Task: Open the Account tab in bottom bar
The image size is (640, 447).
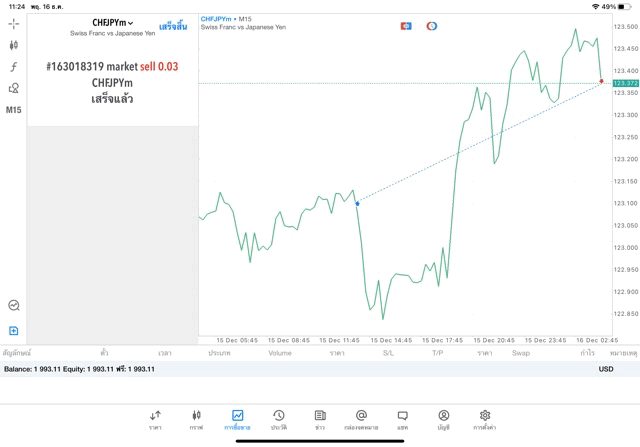Action: pos(443,419)
